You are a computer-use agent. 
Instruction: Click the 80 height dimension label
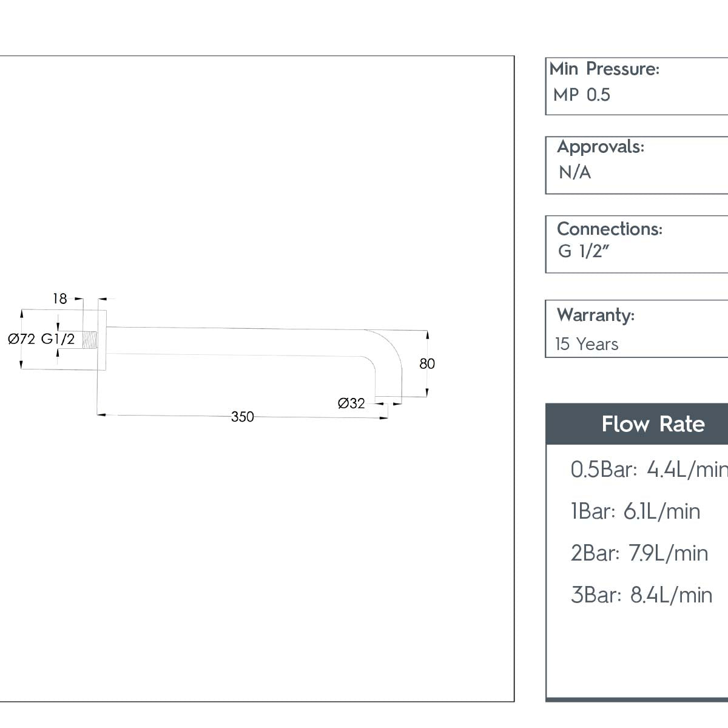(x=427, y=363)
